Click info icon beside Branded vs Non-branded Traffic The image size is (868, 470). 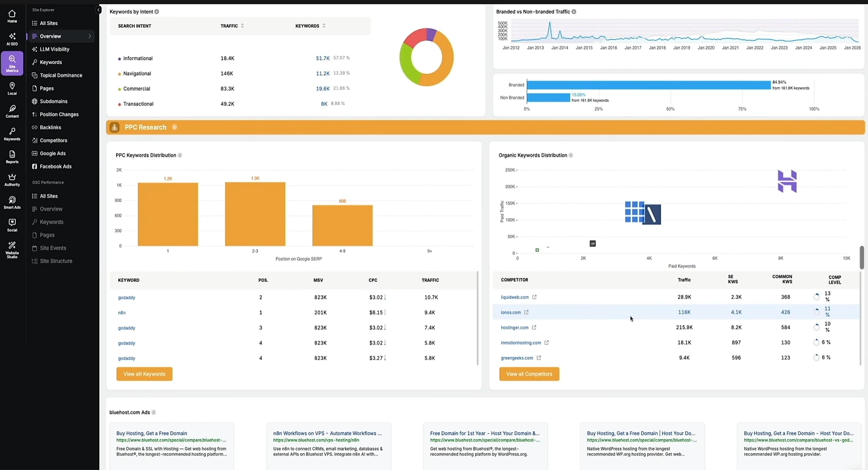tap(574, 11)
